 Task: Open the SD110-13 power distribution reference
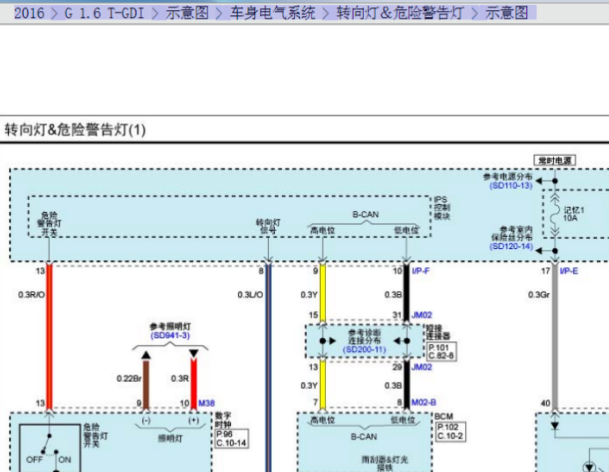coord(511,186)
